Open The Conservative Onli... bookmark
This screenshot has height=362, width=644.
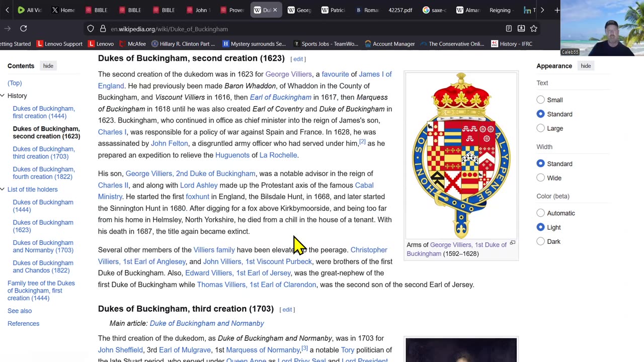pos(452,44)
